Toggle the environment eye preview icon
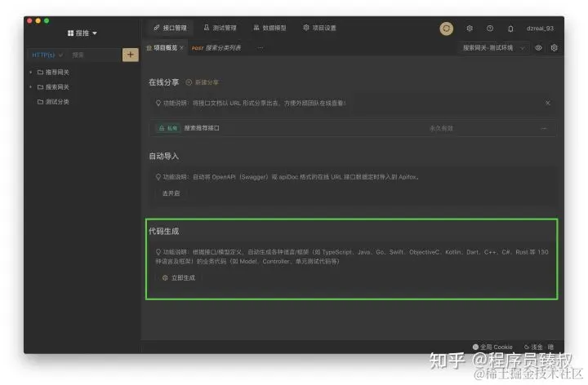Image resolution: width=588 pixels, height=385 pixels. click(538, 48)
